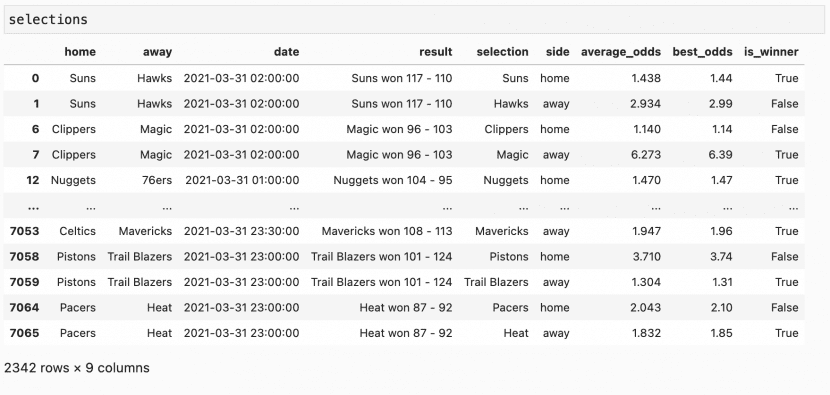Click the 'date' column header
Viewport: 830px width, 395px height.
click(x=286, y=52)
